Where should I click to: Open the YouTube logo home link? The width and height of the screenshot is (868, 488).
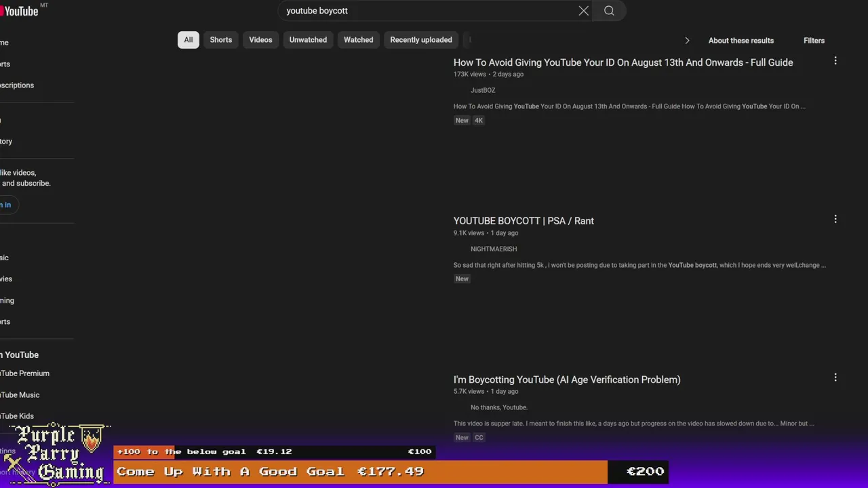pyautogui.click(x=20, y=11)
